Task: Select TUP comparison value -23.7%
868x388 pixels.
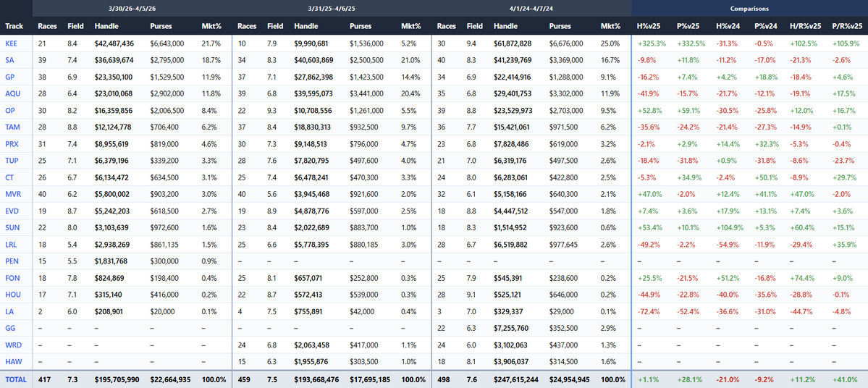Action: (x=843, y=161)
